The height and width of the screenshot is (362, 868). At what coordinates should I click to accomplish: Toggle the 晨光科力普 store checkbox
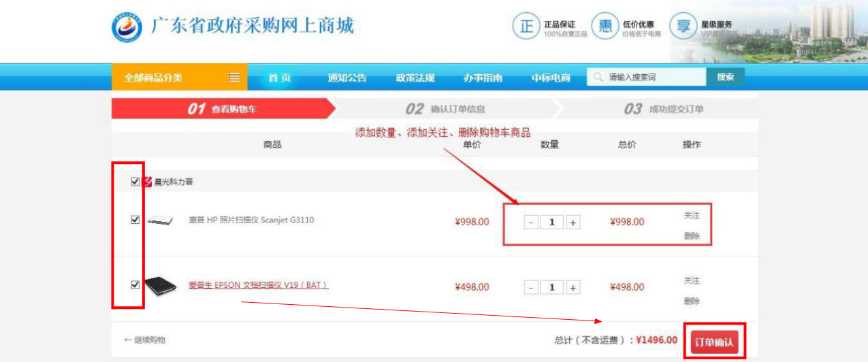[135, 182]
